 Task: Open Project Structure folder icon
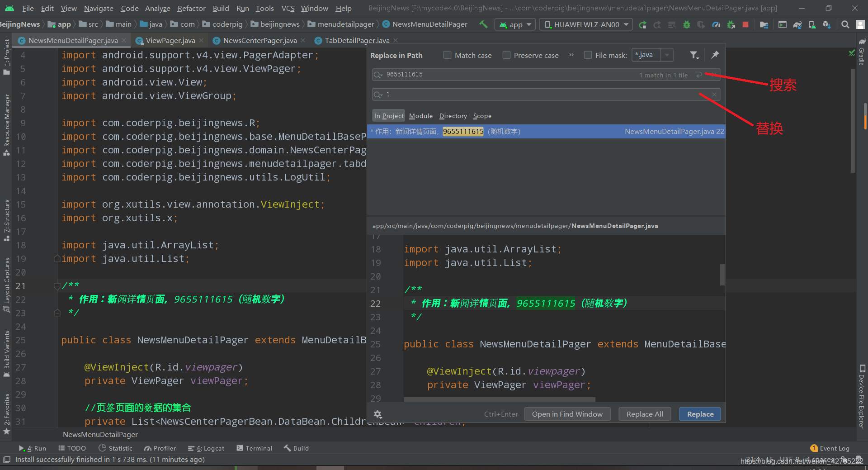point(764,24)
